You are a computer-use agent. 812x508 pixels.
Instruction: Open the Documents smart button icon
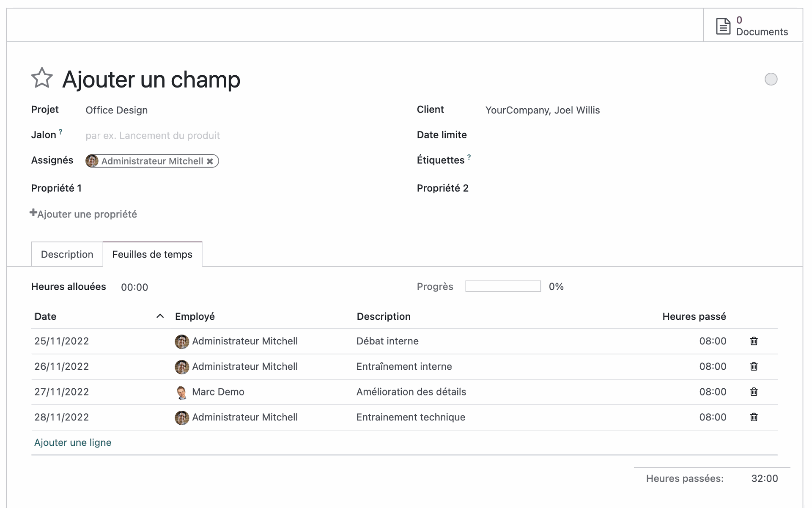coord(723,26)
